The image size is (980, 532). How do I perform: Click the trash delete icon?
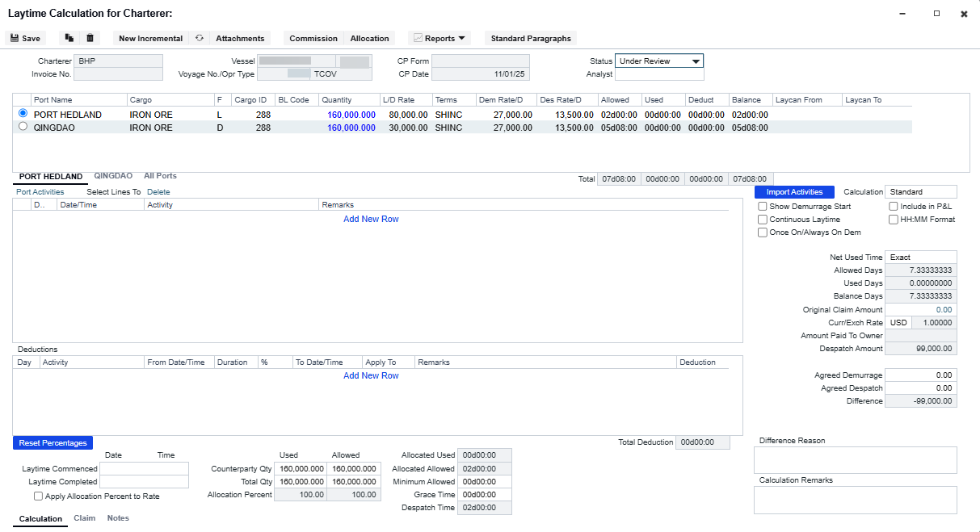(x=90, y=38)
